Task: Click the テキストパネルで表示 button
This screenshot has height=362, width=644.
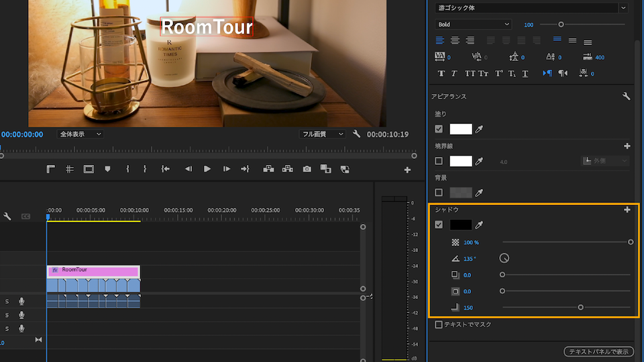Action: 598,351
